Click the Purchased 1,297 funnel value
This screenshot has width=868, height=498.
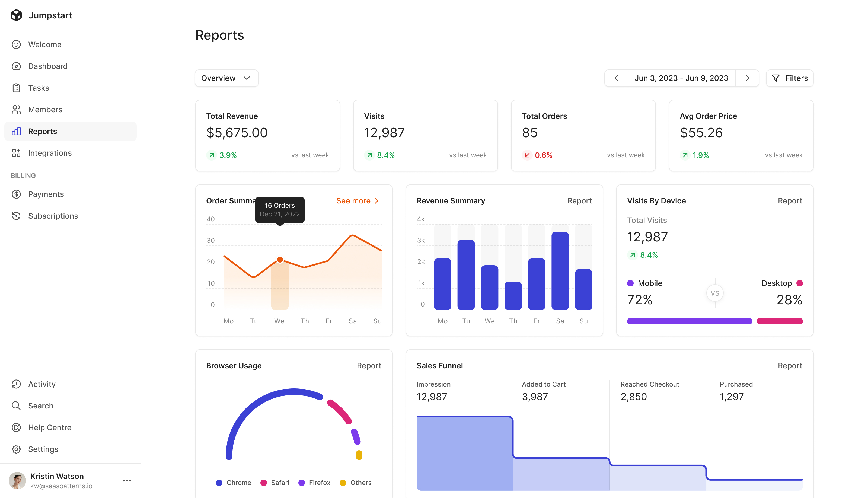point(732,397)
